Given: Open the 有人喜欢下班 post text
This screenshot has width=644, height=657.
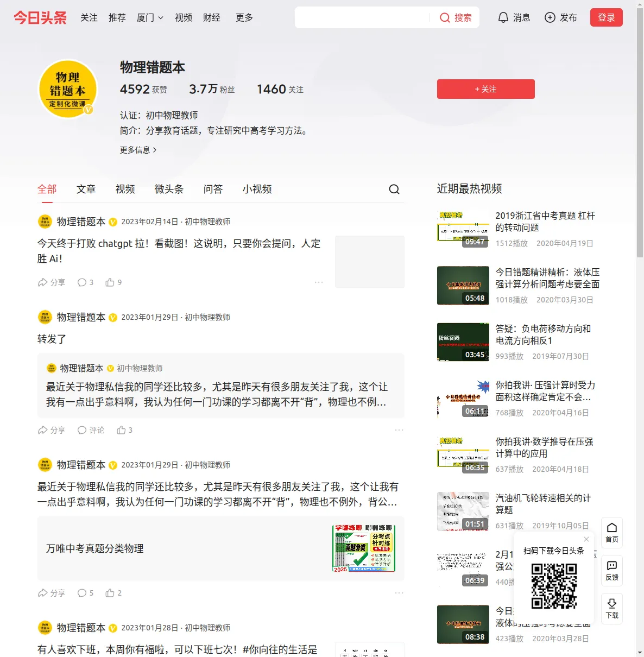Looking at the screenshot, I should pyautogui.click(x=178, y=649).
